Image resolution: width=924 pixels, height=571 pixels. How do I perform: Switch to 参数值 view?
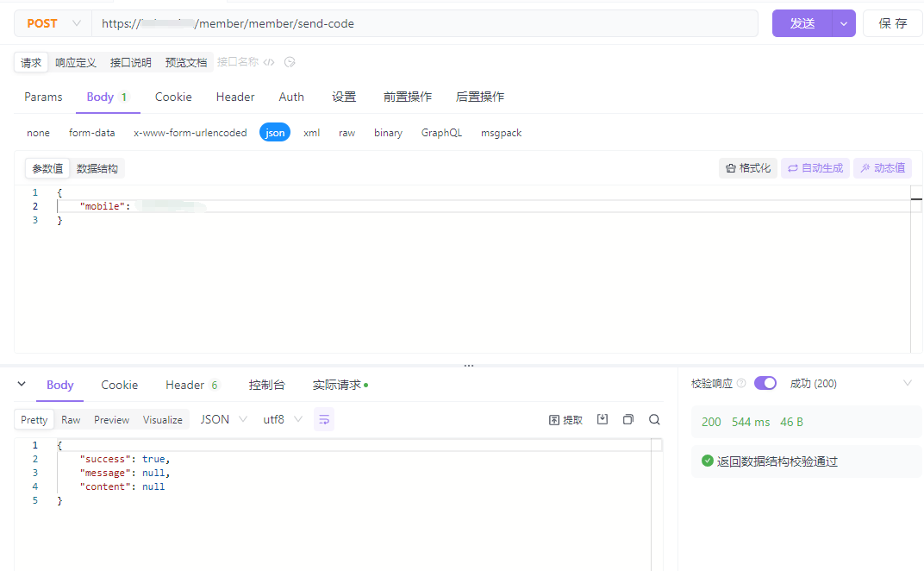pos(47,169)
